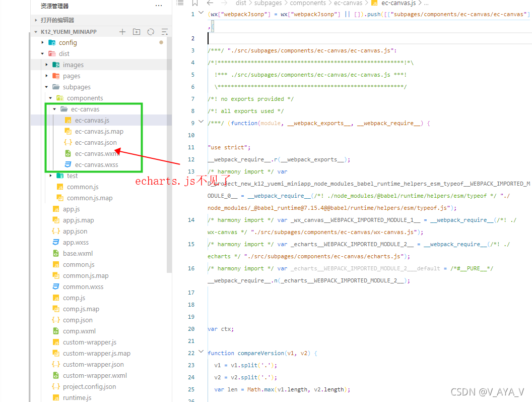Click line number 11 in gutter
The image size is (532, 402).
click(x=191, y=147)
